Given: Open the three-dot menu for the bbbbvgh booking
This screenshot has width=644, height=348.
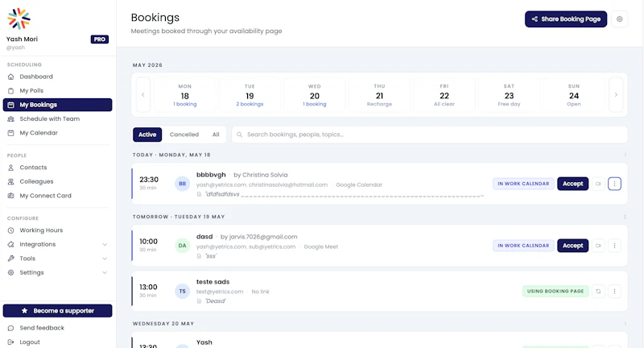Looking at the screenshot, I should (614, 184).
